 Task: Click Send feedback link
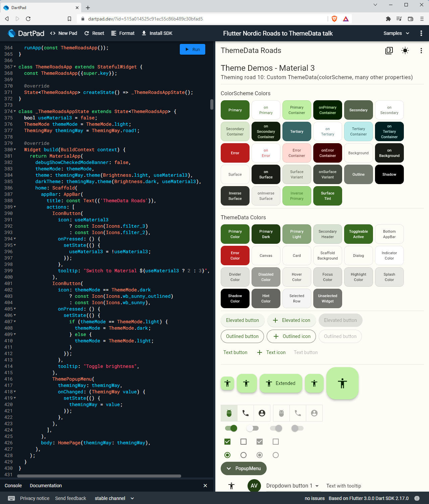tap(70, 498)
